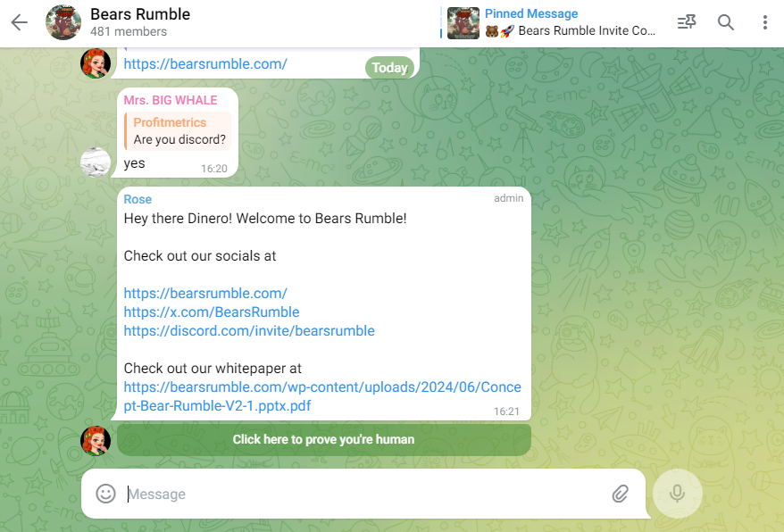Viewport: 784px width, 532px height.
Task: Click 'Hey there Dinero! Welcome to Bears Rumble!' text
Action: [265, 219]
